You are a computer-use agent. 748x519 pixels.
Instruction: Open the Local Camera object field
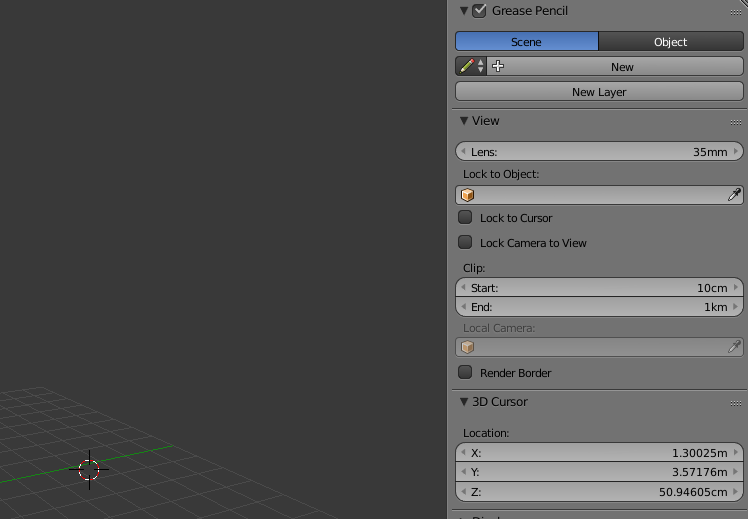[599, 347]
